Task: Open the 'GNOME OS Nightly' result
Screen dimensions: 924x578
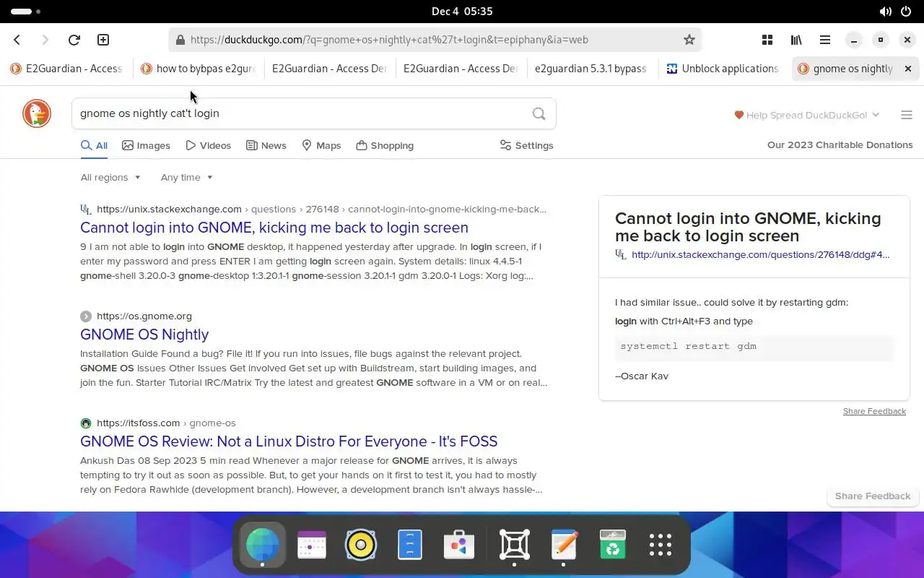Action: (x=144, y=335)
